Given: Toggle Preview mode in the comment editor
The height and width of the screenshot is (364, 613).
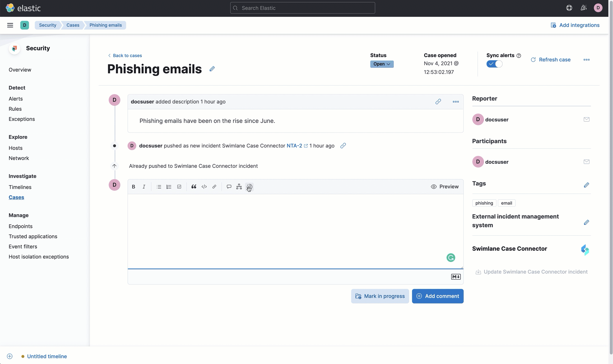Looking at the screenshot, I should click(x=445, y=186).
